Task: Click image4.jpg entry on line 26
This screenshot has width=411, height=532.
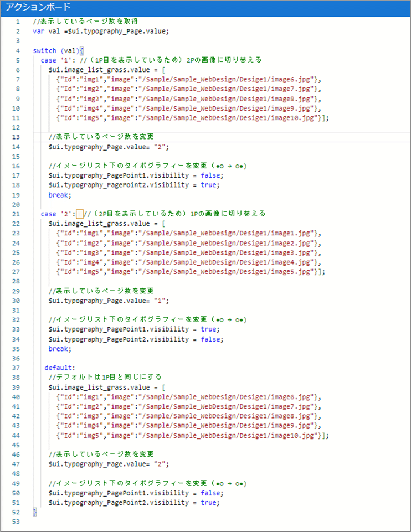Action: pos(189,262)
